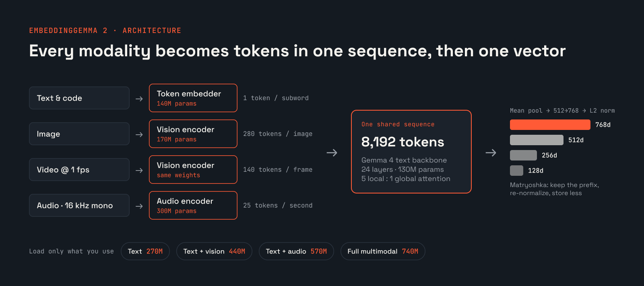Click the One shared sequence 8,192 tokens box
The height and width of the screenshot is (286, 644).
coord(411,152)
